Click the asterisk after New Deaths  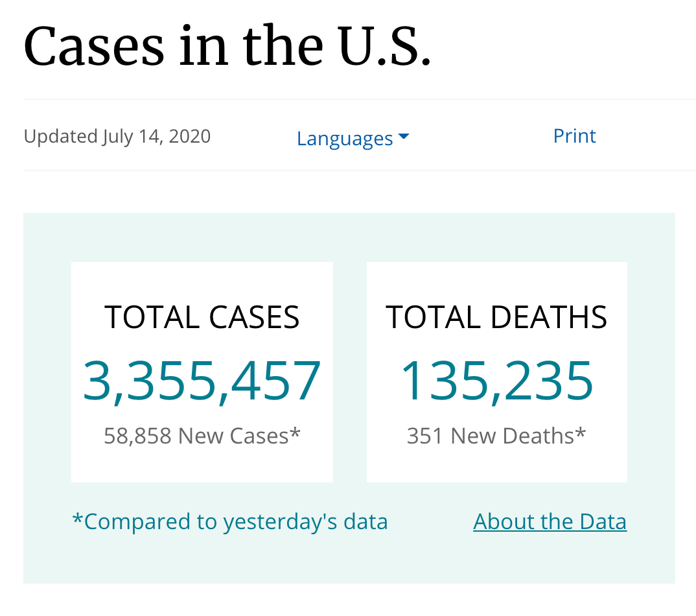(581, 432)
